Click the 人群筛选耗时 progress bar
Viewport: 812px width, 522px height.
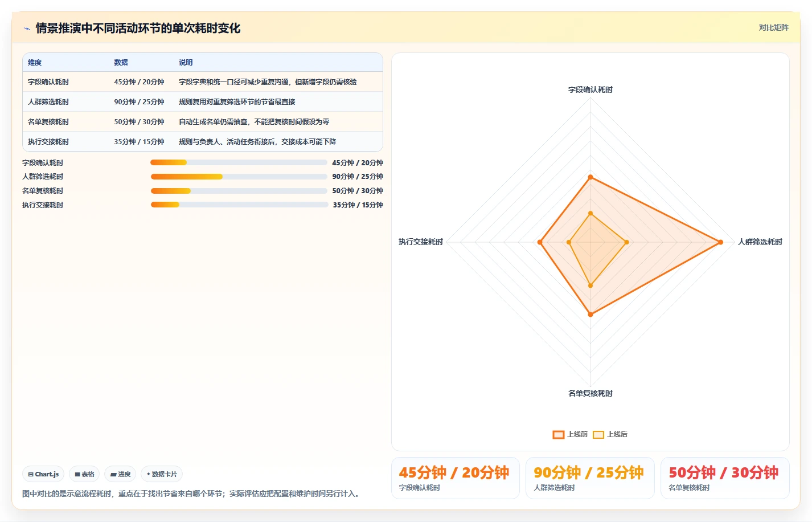[239, 177]
